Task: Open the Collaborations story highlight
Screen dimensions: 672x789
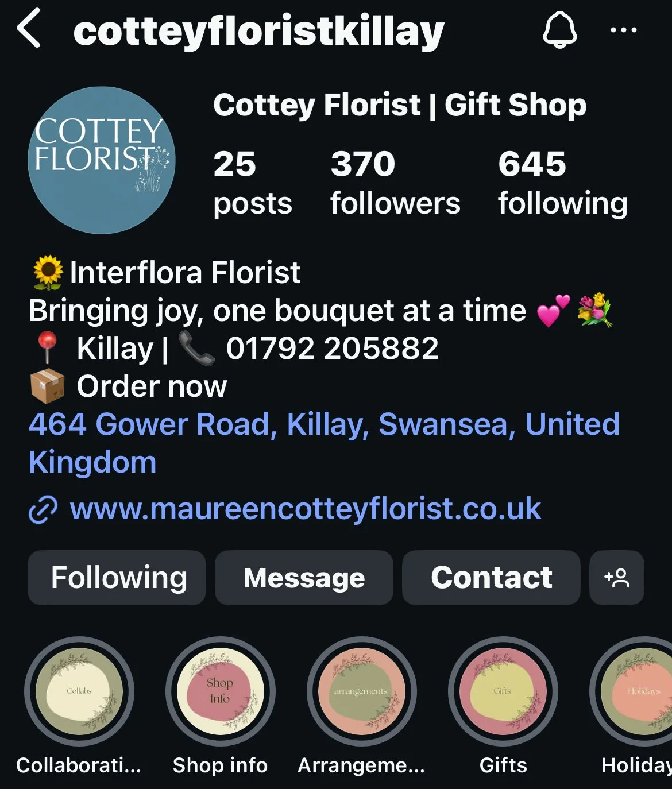Action: tap(79, 691)
